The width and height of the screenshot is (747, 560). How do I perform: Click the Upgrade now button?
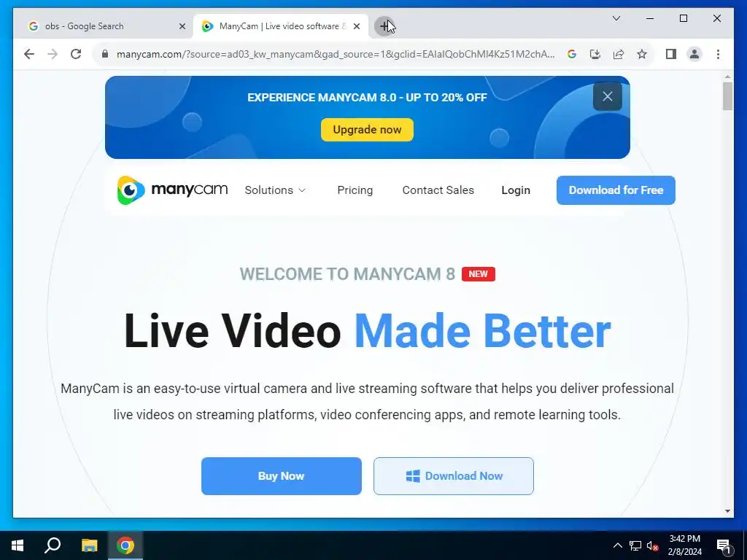[x=367, y=130]
